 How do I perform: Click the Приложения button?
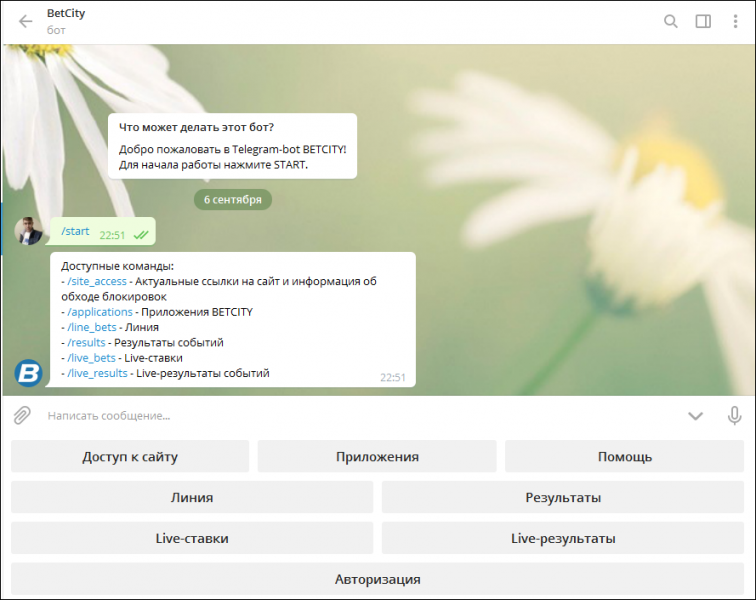pos(377,456)
